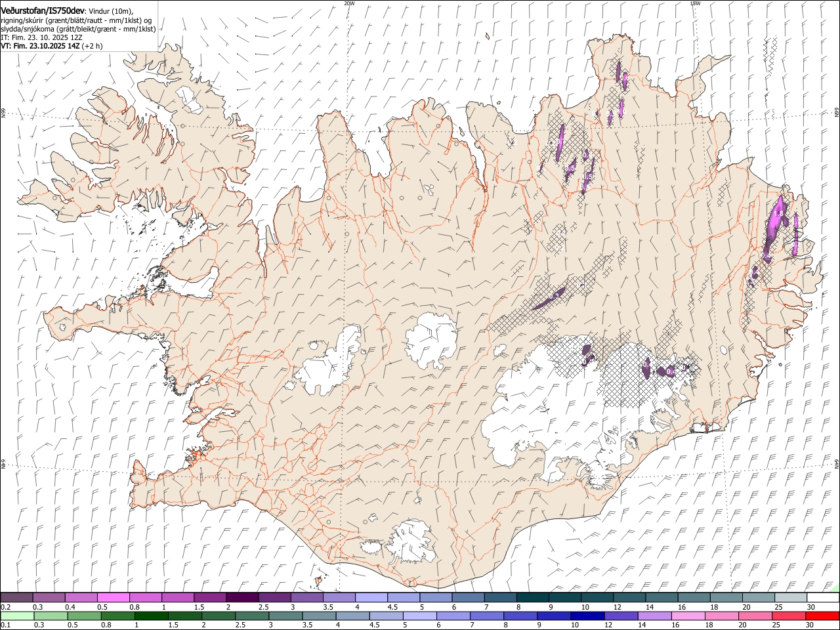This screenshot has width=840, height=630.
Task: Select the 'IT: Fim. 23. 10. 2025 12Z' line
Action: pos(41,37)
